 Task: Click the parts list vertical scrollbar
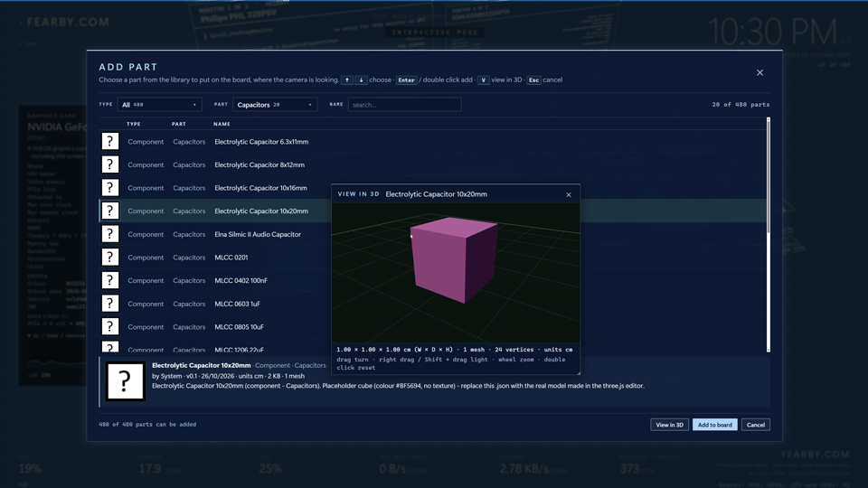pyautogui.click(x=769, y=235)
